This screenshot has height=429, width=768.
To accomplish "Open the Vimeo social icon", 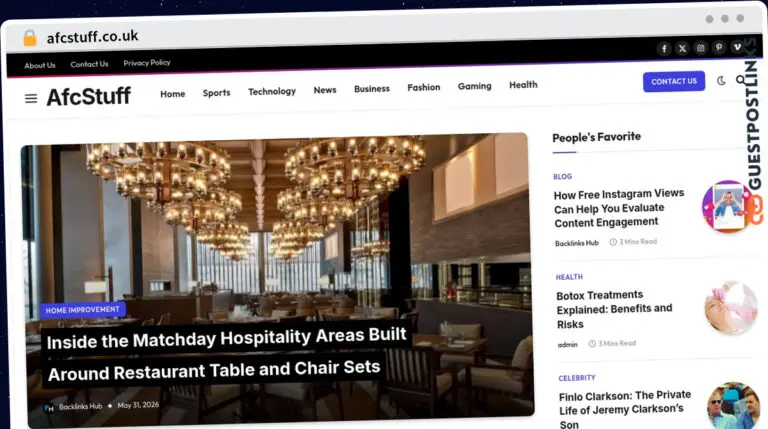I will pos(737,47).
